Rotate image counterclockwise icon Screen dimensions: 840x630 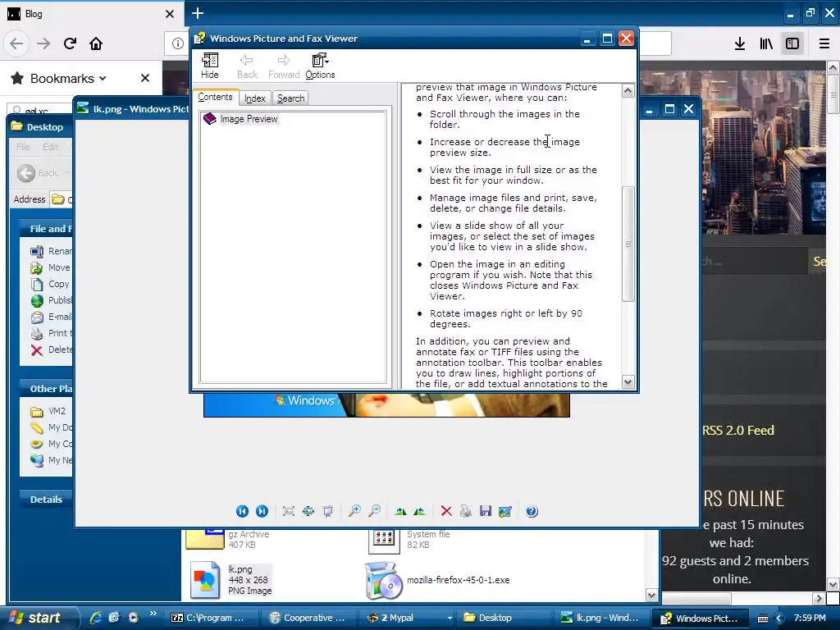(x=419, y=511)
